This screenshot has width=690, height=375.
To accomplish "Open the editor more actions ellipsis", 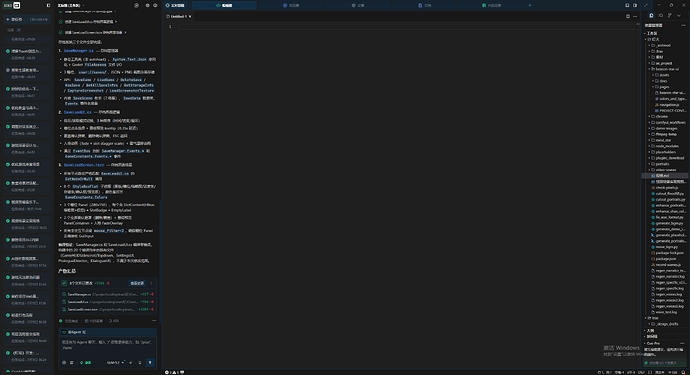I will (x=635, y=16).
